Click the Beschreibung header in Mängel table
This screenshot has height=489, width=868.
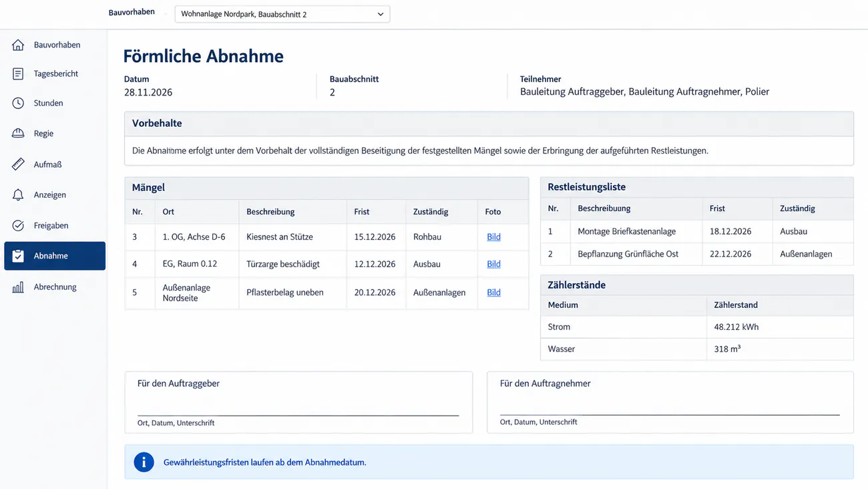click(x=270, y=212)
